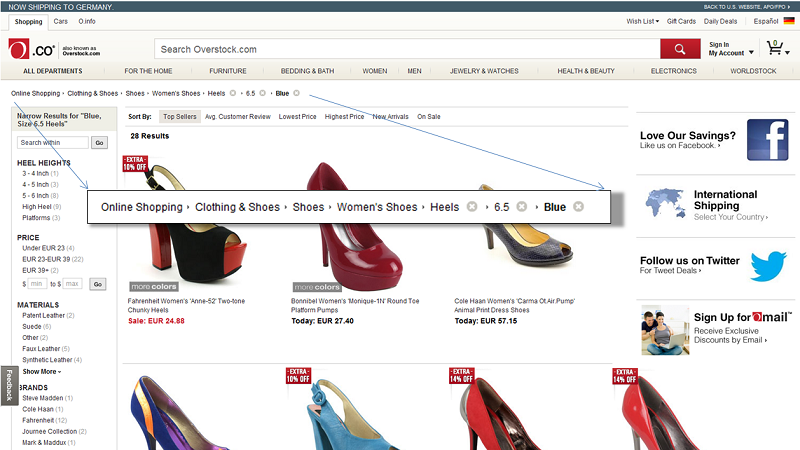Expand Show More under Materials
The height and width of the screenshot is (450, 800).
click(x=41, y=371)
